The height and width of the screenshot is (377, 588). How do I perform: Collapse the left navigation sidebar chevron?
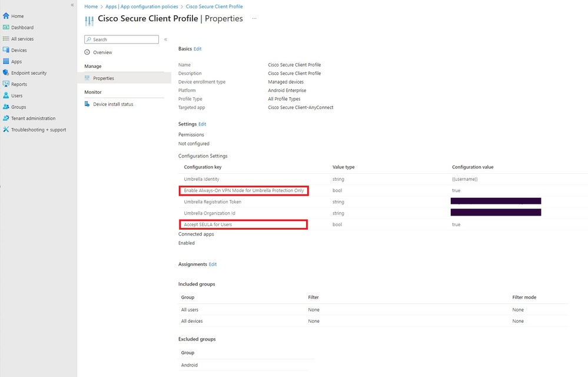tap(72, 5)
